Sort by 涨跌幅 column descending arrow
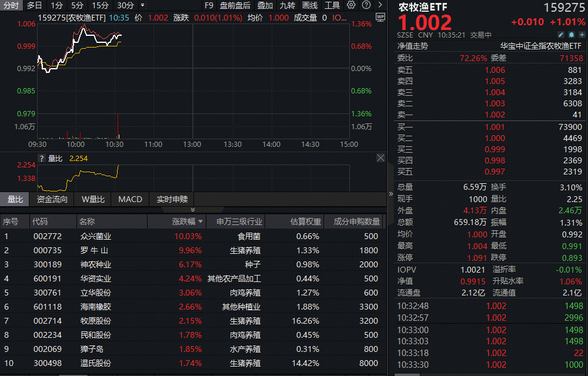Image resolution: width=588 pixels, height=376 pixels. pyautogui.click(x=201, y=222)
